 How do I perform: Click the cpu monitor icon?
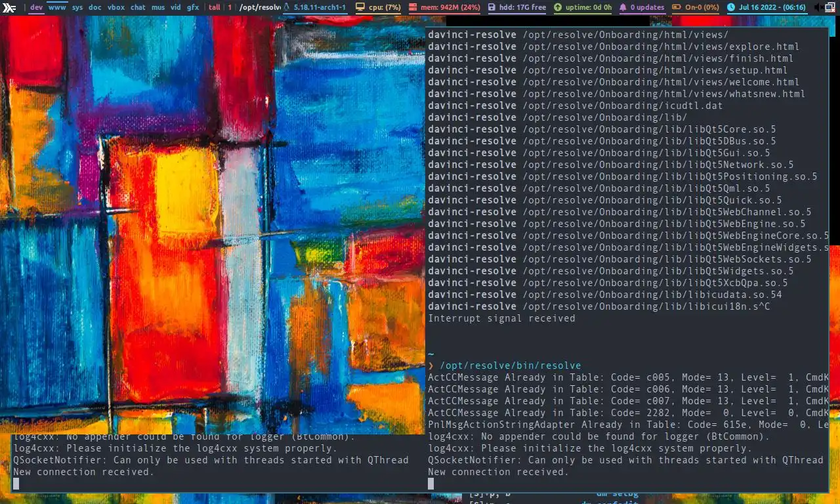click(x=360, y=8)
